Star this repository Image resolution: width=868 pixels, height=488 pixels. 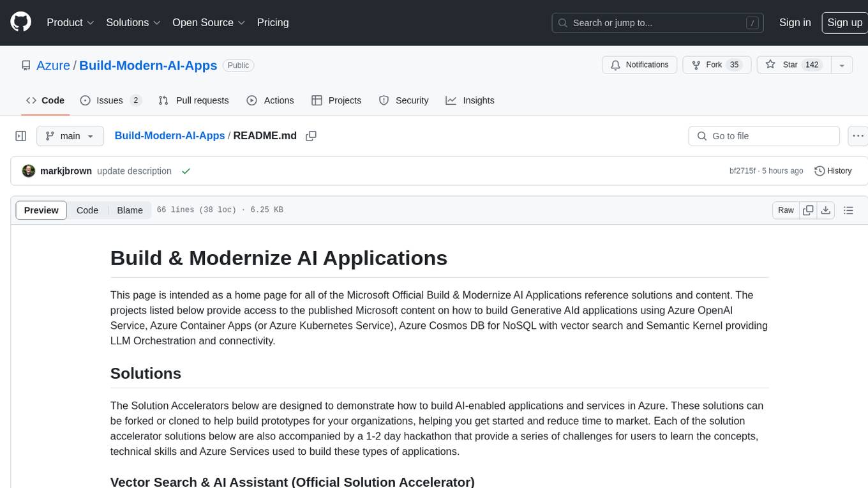[x=793, y=65]
